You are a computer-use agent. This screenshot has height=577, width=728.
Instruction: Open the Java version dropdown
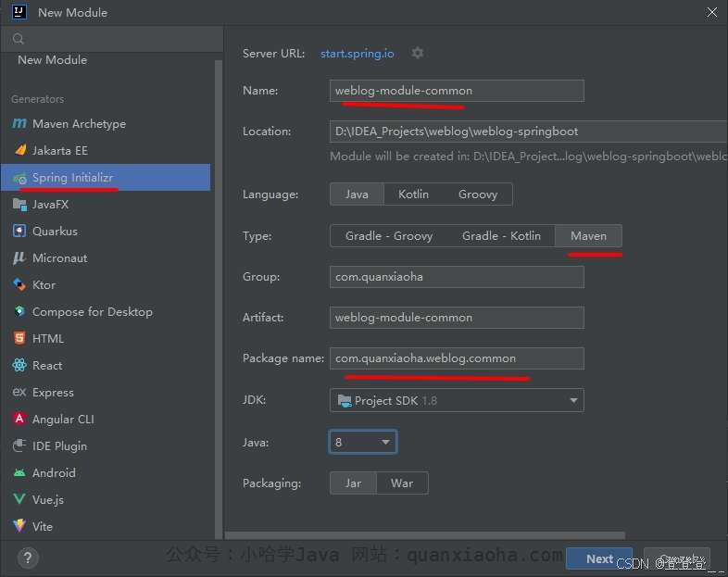tap(362, 442)
